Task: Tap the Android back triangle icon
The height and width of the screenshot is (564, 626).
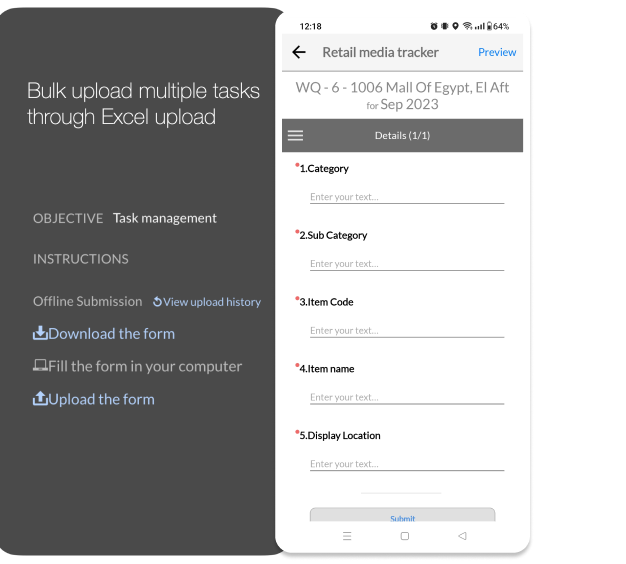Action: point(462,536)
